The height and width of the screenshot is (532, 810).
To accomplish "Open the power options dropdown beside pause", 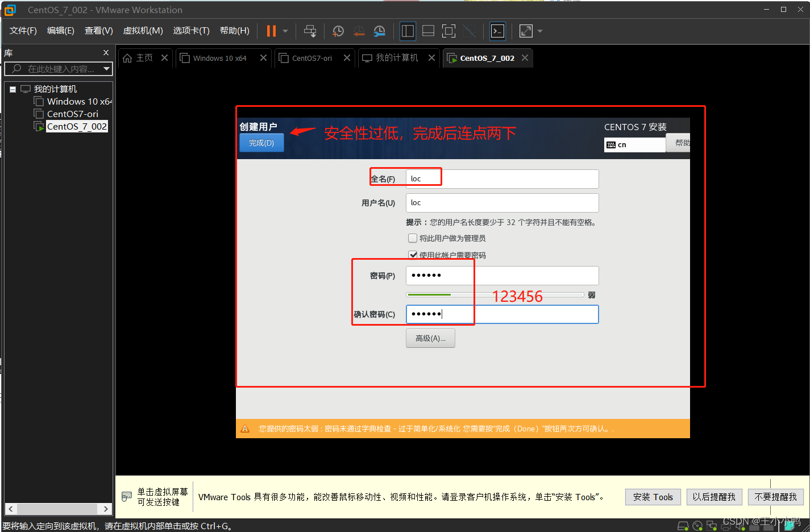I will [285, 31].
